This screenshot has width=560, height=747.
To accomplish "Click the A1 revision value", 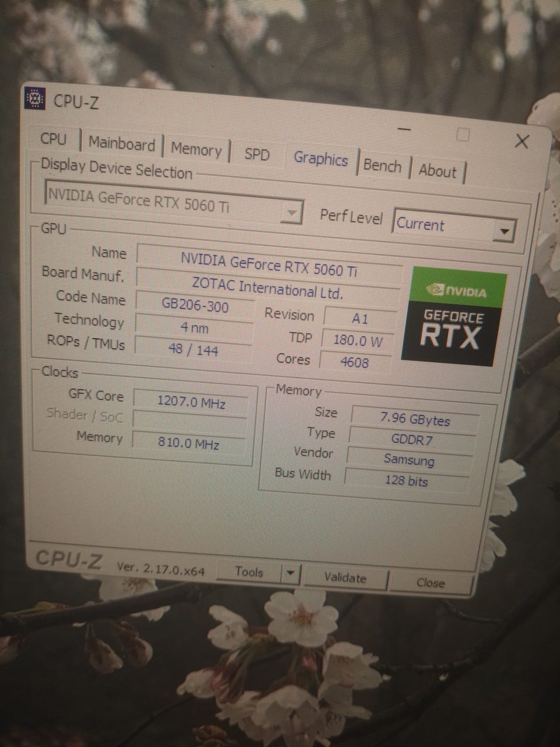I will (x=360, y=319).
